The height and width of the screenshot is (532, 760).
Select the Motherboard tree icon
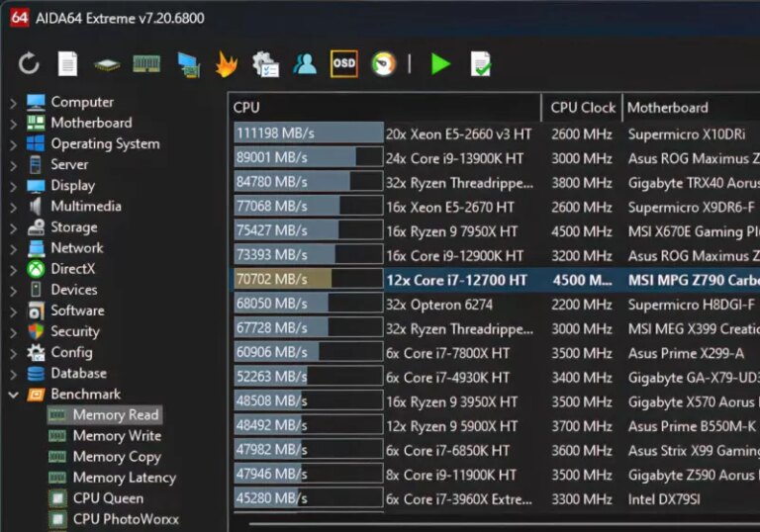tap(36, 123)
